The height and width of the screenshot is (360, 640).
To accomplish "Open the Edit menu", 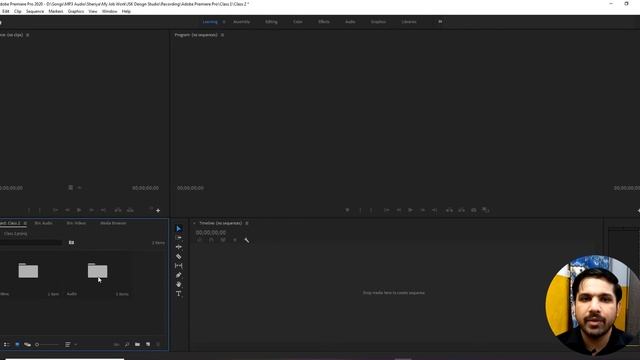I will pos(6,11).
